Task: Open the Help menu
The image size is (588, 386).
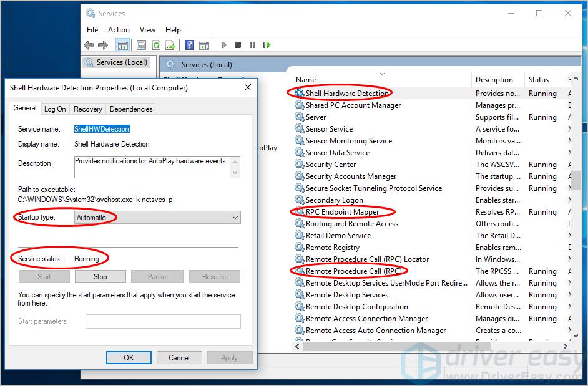Action: [173, 29]
